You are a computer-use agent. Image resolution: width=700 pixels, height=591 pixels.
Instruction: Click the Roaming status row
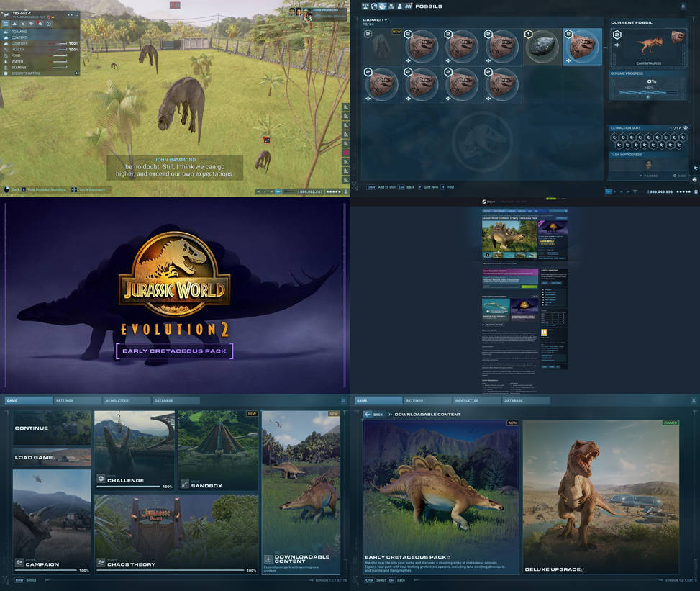pyautogui.click(x=40, y=32)
